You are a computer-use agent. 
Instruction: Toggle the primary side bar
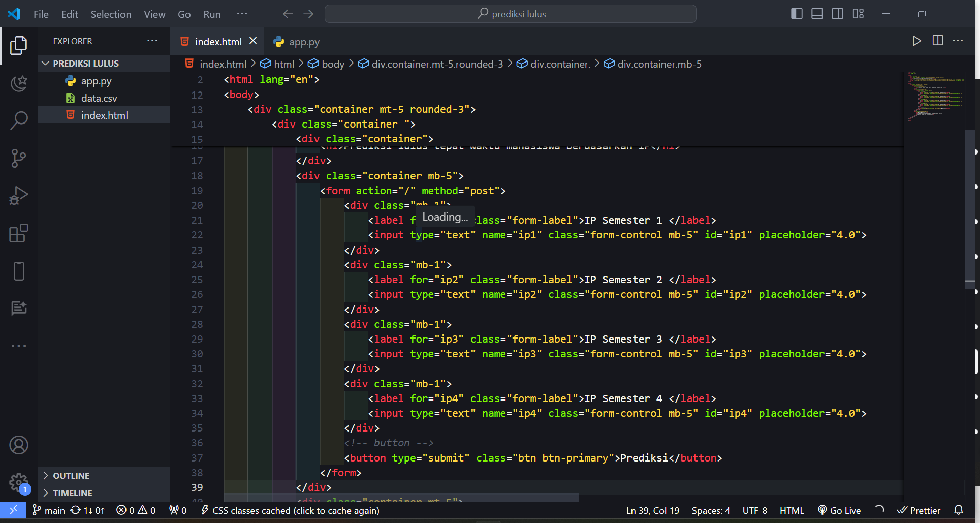pos(797,14)
